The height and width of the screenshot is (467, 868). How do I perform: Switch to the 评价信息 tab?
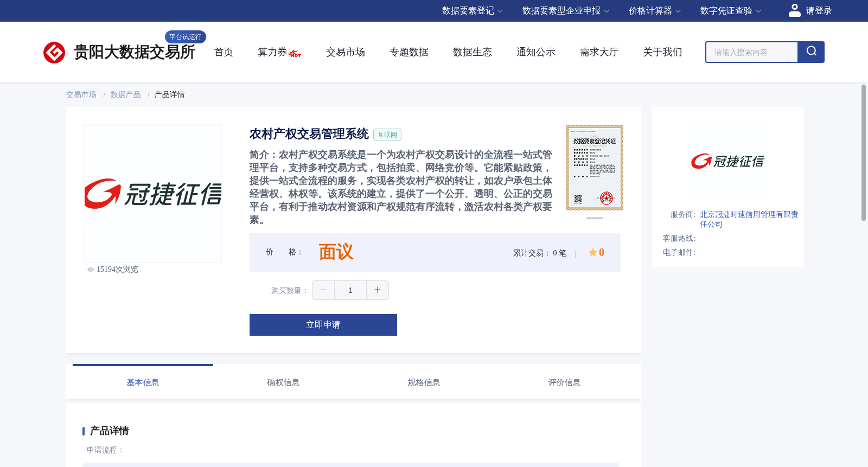point(564,382)
